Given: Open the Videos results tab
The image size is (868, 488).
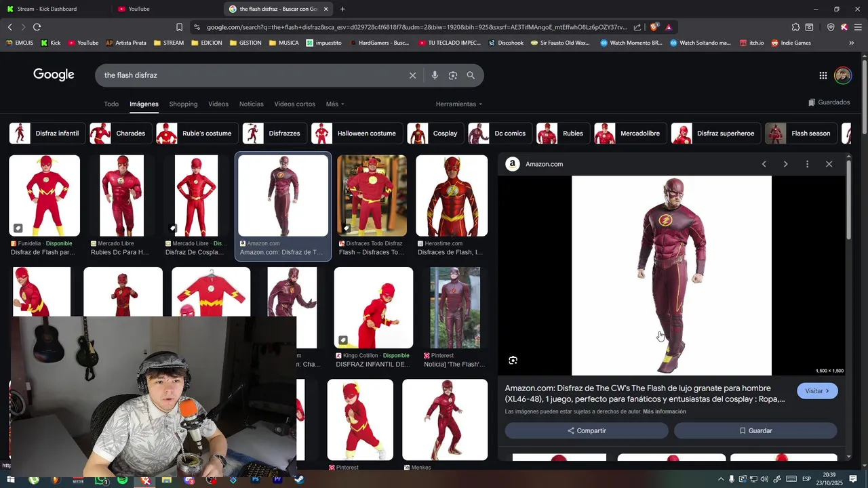Looking at the screenshot, I should [218, 104].
